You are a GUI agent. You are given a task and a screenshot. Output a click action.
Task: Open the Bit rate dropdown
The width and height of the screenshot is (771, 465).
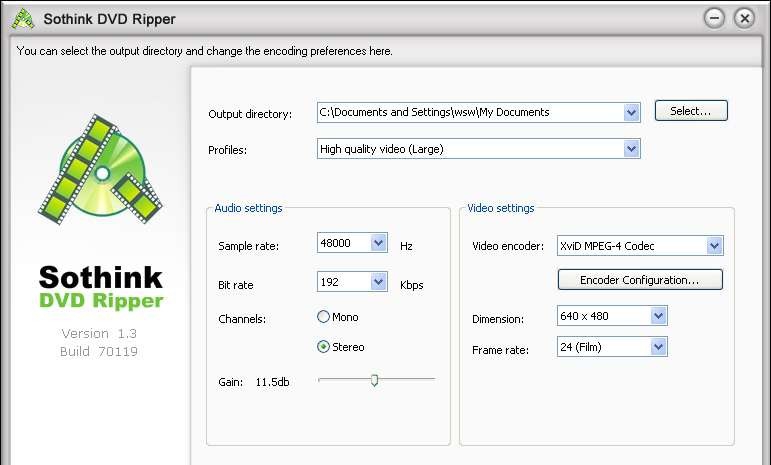378,282
